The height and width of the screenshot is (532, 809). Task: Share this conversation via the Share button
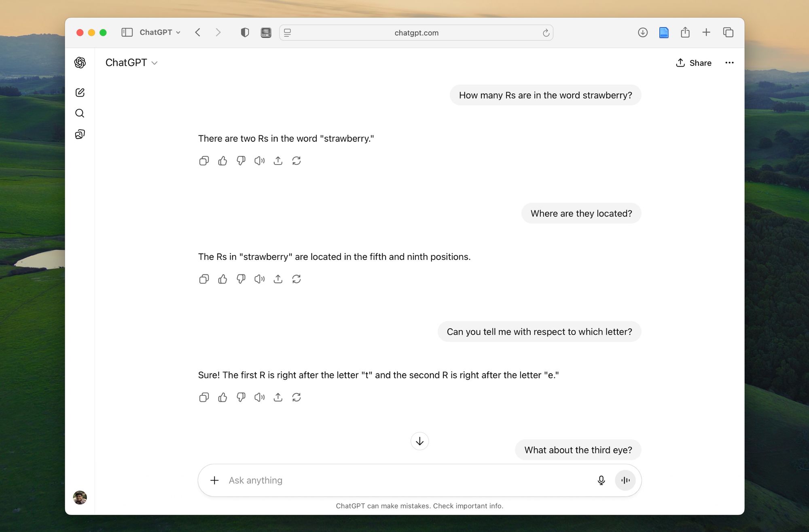(x=693, y=63)
